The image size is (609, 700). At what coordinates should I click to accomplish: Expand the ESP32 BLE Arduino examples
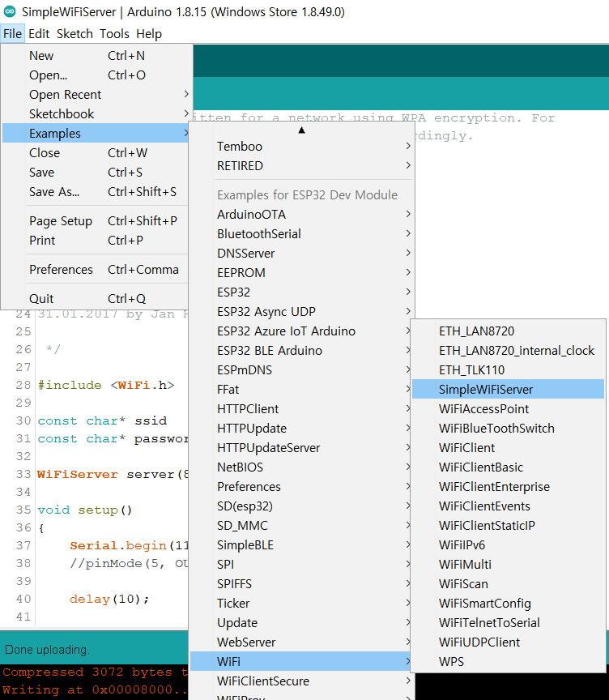coord(269,351)
